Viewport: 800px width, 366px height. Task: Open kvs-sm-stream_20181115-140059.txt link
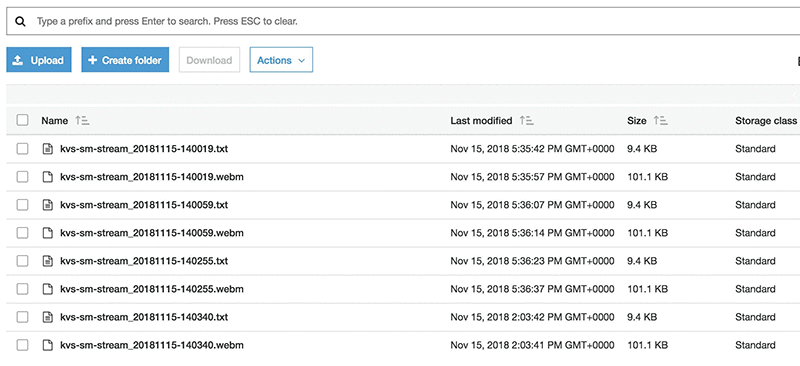[x=144, y=205]
